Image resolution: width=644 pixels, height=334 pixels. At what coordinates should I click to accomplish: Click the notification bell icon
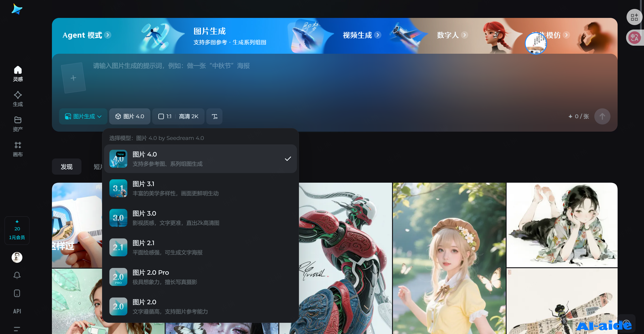pyautogui.click(x=17, y=275)
